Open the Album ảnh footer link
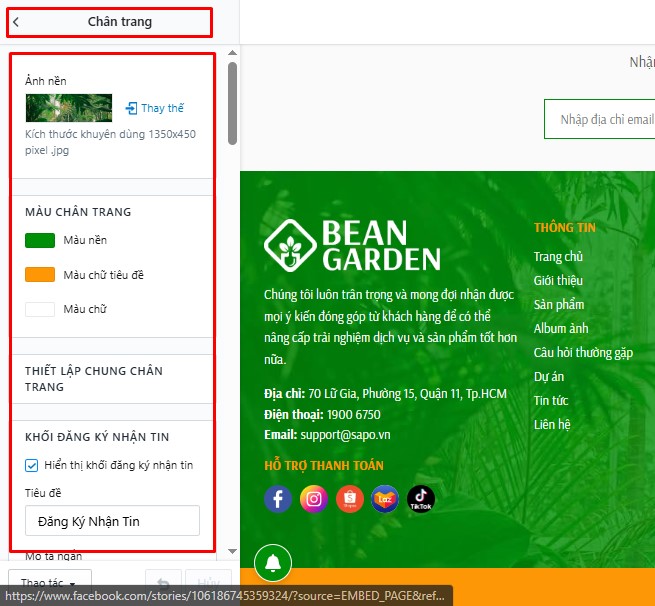The height and width of the screenshot is (606, 655). [561, 328]
